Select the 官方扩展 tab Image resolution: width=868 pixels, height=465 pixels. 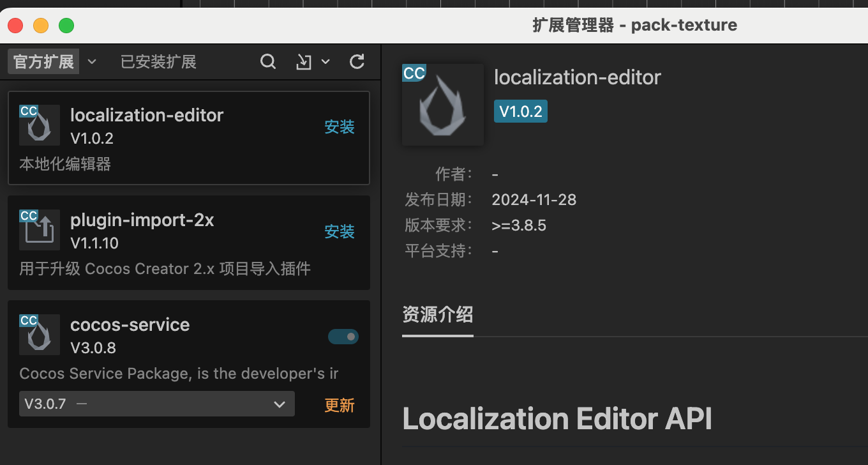coord(43,62)
